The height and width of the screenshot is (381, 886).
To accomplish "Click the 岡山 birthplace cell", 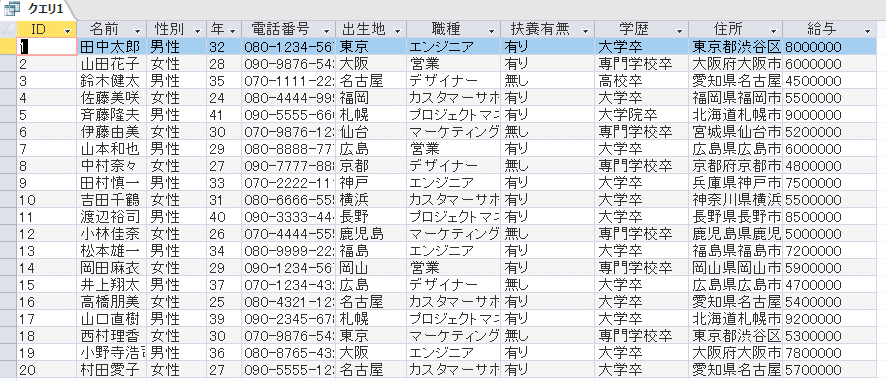I will [x=371, y=268].
